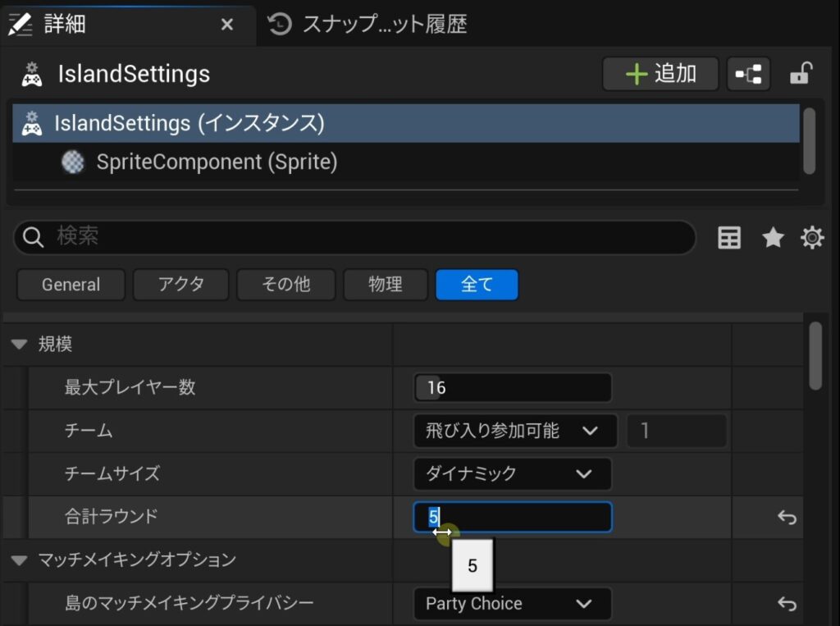This screenshot has height=626, width=840.
Task: Reset 島のマッチメイキングプライバシー to default
Action: 787,604
